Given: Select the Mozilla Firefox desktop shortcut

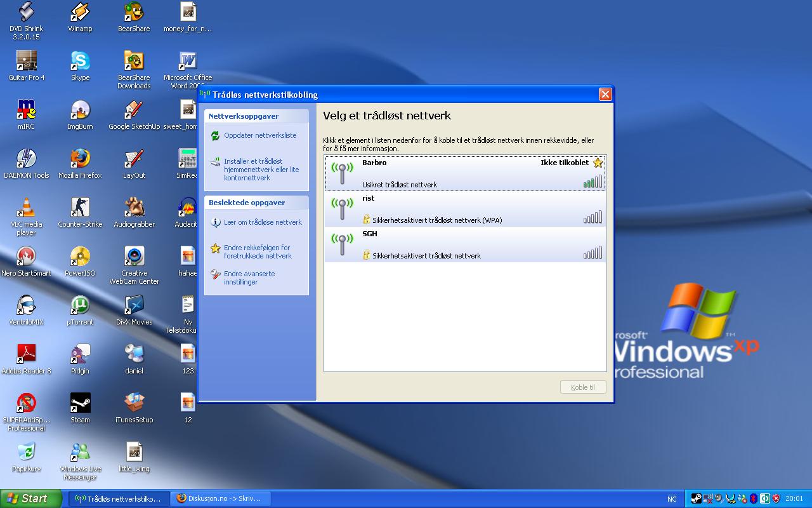Looking at the screenshot, I should tap(80, 164).
